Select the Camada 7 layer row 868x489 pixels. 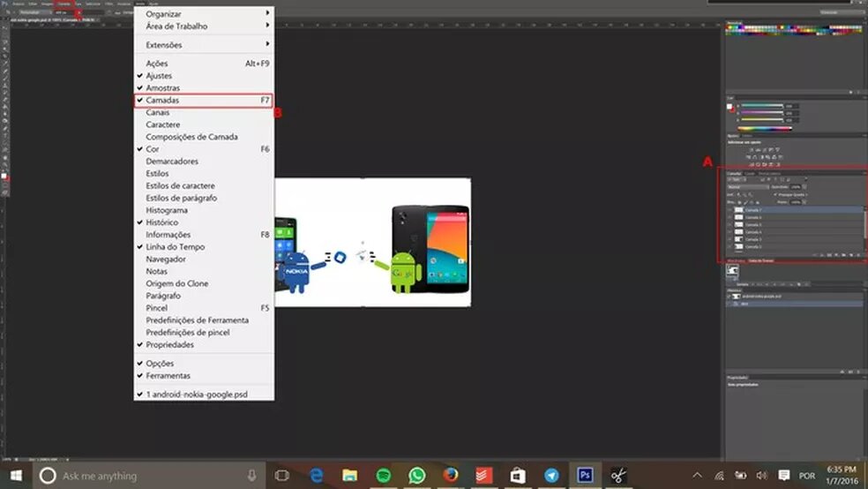click(x=795, y=210)
